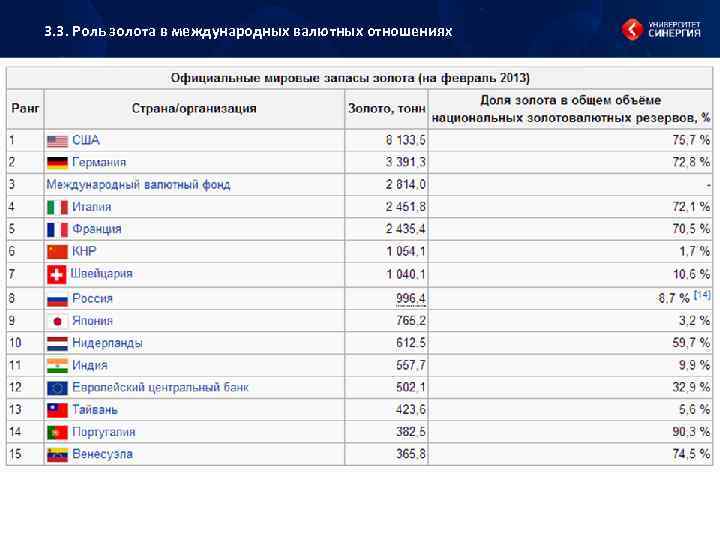Image resolution: width=720 pixels, height=540 pixels.
Task: Click the share value 70,5 %
Action: [x=691, y=229]
